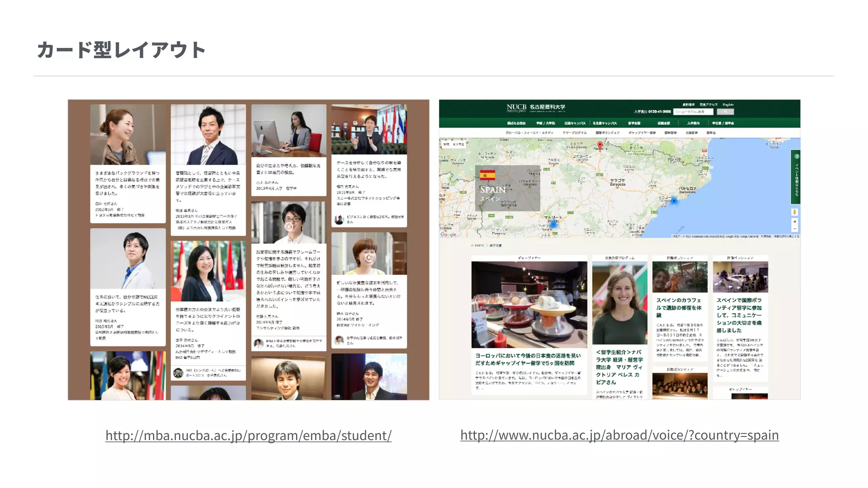
Task: Click the blue cluster marker at Madrid
Action: (x=554, y=225)
